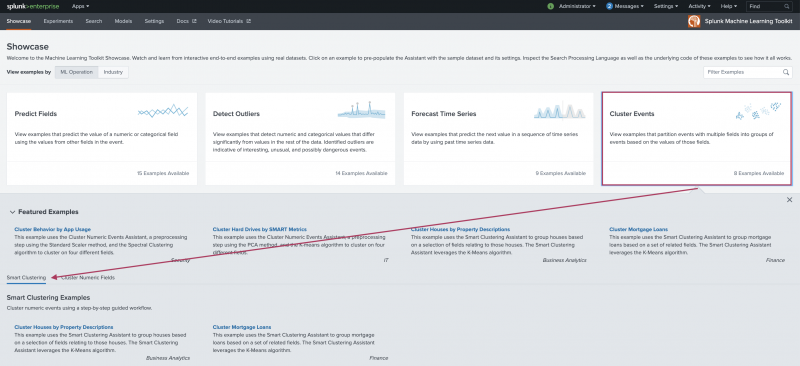Open the Cluster Events card

click(x=697, y=138)
